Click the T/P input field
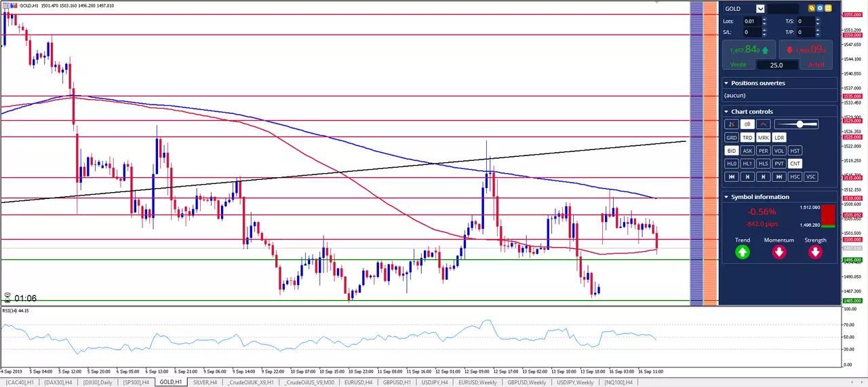Viewport: 868px width, 387px height. [806, 32]
